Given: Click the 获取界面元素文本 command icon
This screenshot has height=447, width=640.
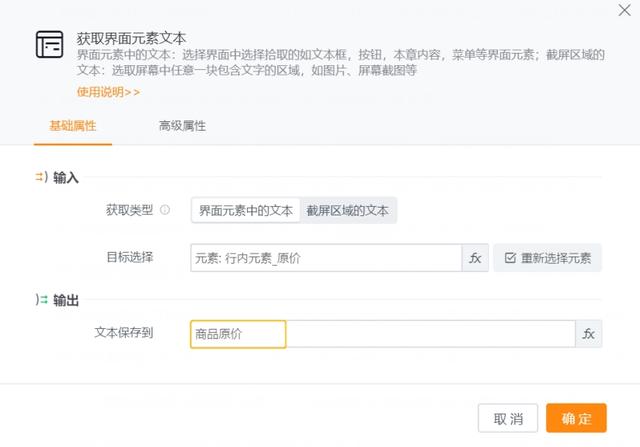Looking at the screenshot, I should tap(49, 44).
